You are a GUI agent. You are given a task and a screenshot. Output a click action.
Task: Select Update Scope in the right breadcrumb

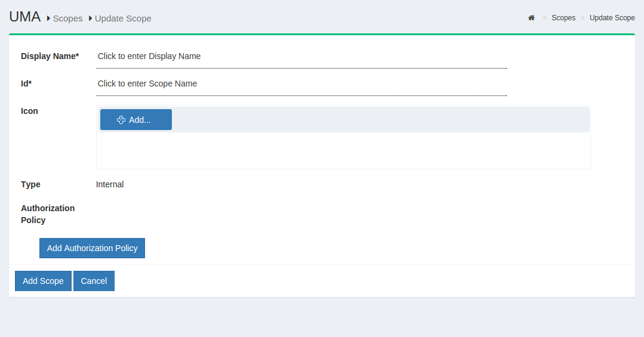(x=612, y=18)
